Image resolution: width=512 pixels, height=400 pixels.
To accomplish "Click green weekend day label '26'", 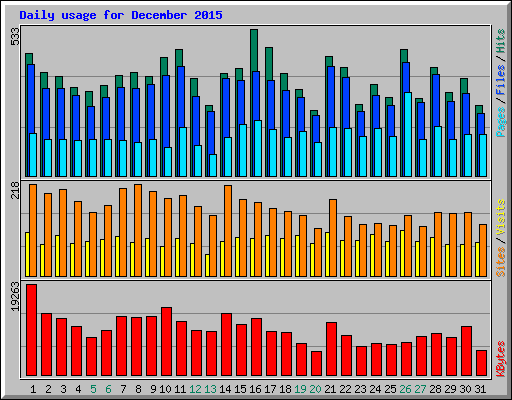I will (x=405, y=389).
